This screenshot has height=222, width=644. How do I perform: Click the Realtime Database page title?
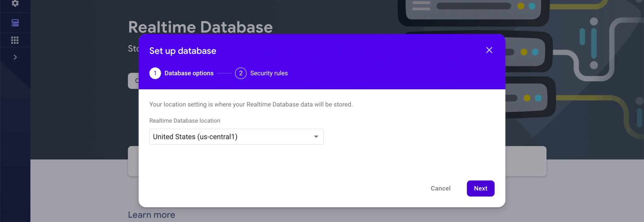coord(200,27)
